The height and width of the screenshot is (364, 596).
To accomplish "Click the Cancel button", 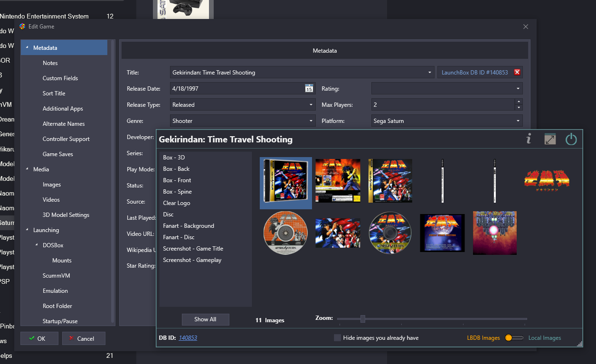I will (84, 338).
